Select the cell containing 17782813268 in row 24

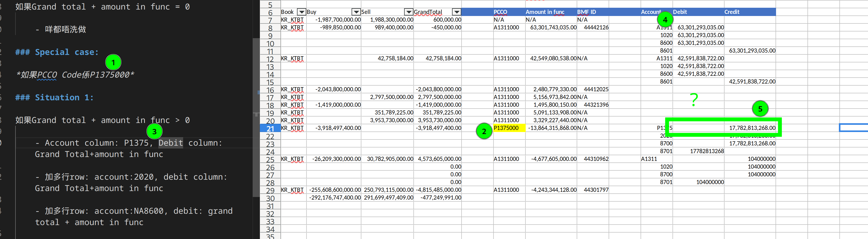[707, 151]
